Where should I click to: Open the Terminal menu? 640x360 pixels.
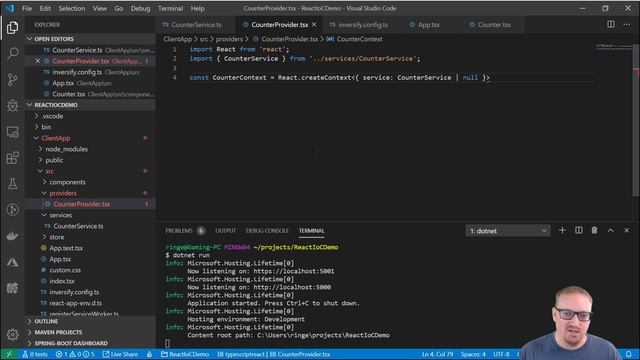(170, 8)
